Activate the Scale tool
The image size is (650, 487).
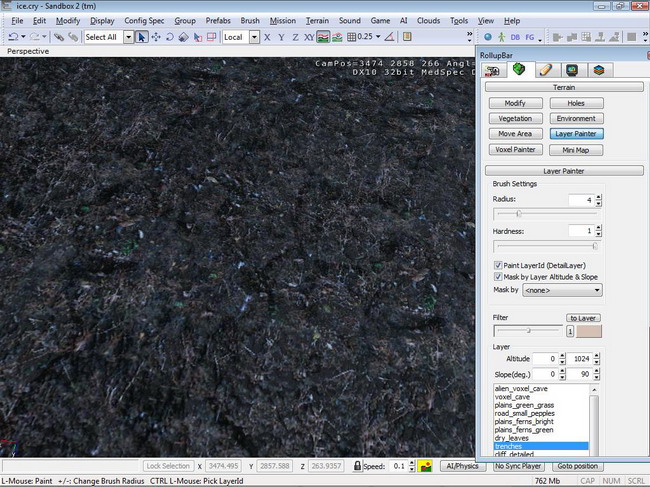[183, 37]
